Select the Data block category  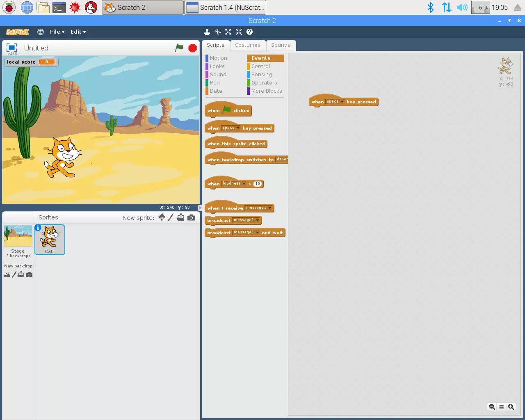pyautogui.click(x=216, y=91)
